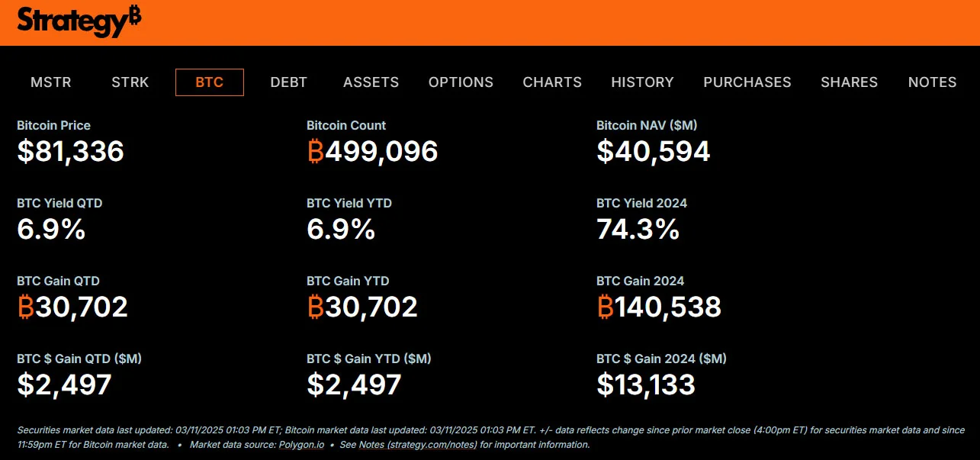This screenshot has height=460, width=980.
Task: Navigate to the SHARES tab
Action: pos(850,82)
